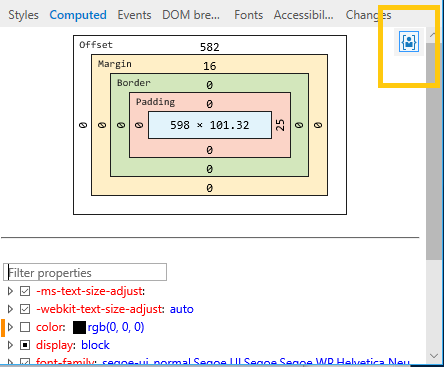444x367 pixels.
Task: Open the Changes tab
Action: [x=368, y=15]
